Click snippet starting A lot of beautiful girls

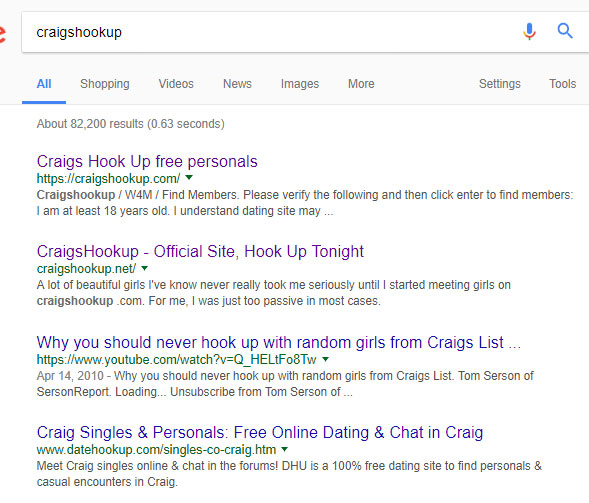[x=273, y=293]
